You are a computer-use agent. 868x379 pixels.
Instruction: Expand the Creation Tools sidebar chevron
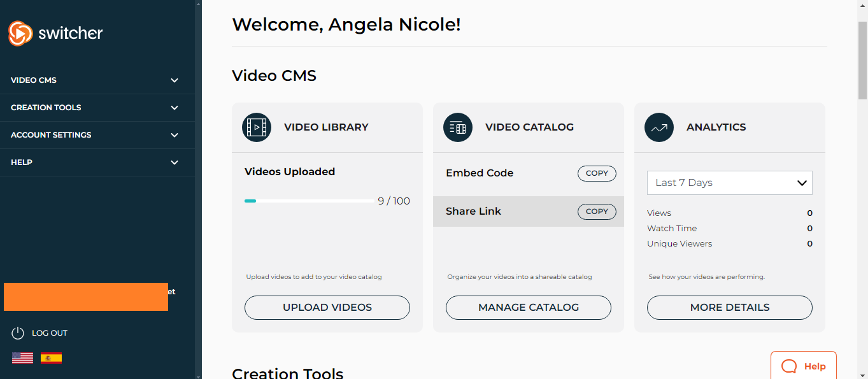click(174, 108)
